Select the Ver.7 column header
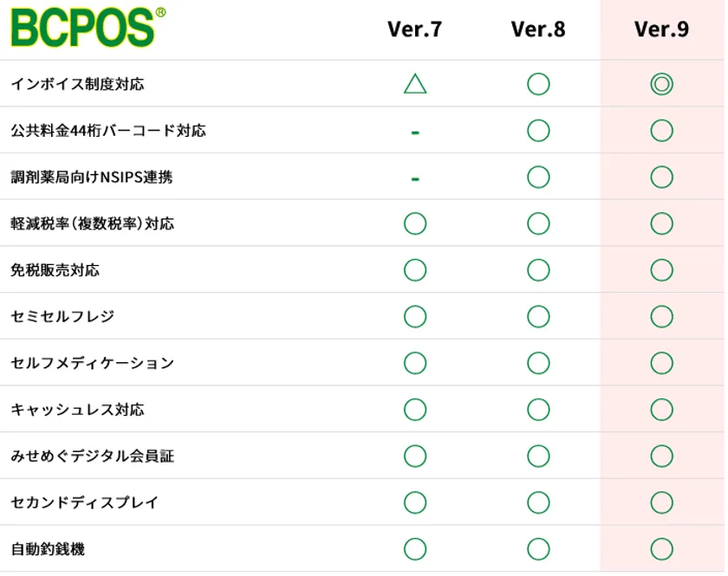This screenshot has height=576, width=728. [x=415, y=29]
